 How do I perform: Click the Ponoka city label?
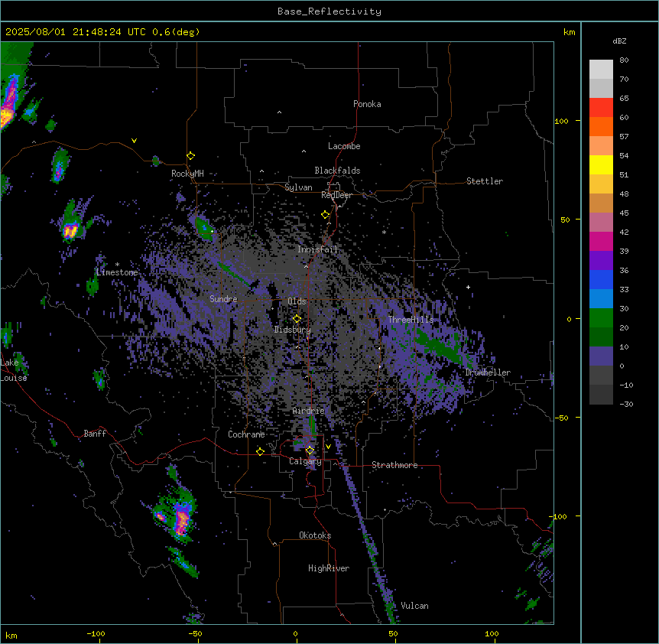tap(367, 104)
